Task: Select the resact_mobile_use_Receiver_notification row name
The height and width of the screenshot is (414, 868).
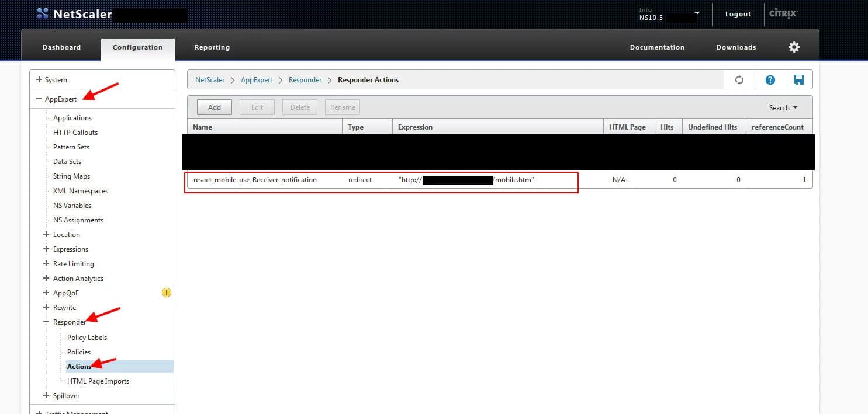Action: (x=255, y=180)
